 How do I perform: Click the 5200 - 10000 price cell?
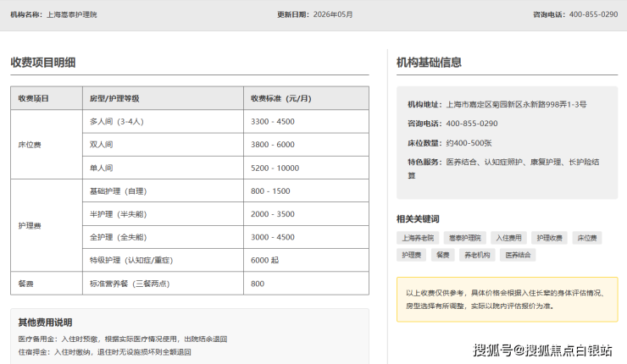pyautogui.click(x=307, y=168)
